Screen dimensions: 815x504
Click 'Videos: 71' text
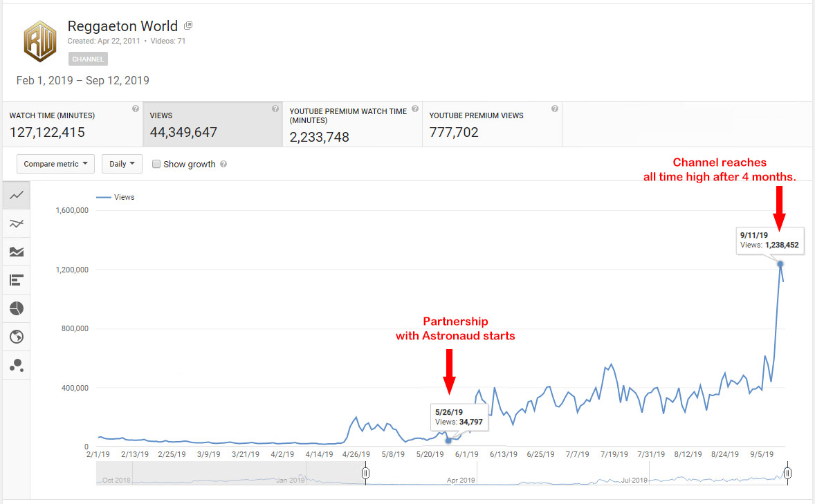pos(168,41)
